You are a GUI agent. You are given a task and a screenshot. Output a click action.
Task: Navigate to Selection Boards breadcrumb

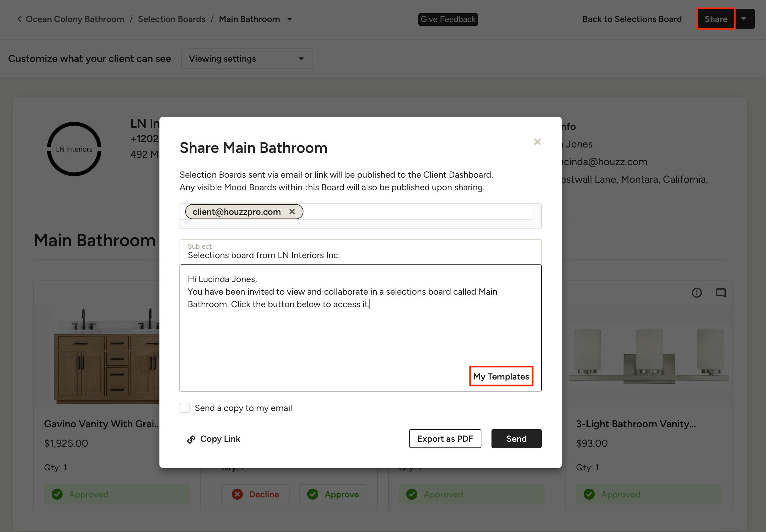[172, 19]
